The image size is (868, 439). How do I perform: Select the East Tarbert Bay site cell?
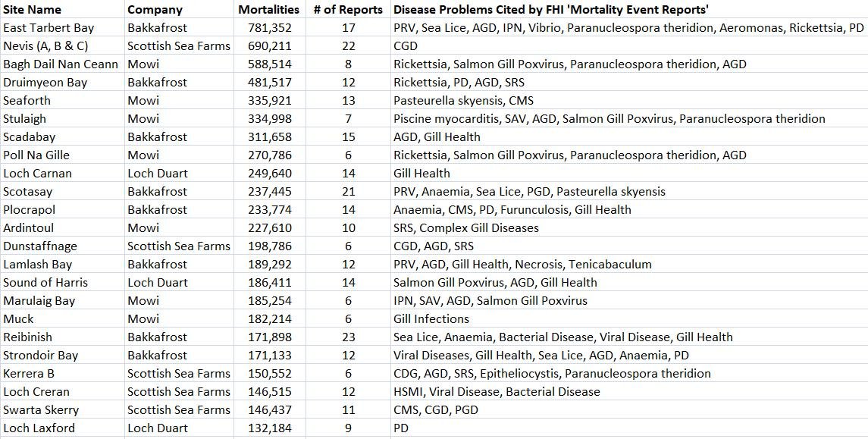coord(49,28)
